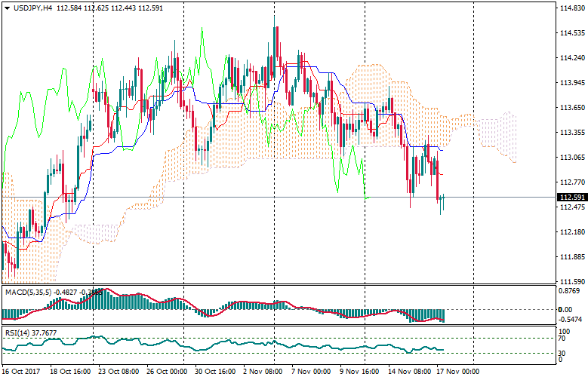Click the dropdown arrow beside USDJPY,H4

pos(7,8)
